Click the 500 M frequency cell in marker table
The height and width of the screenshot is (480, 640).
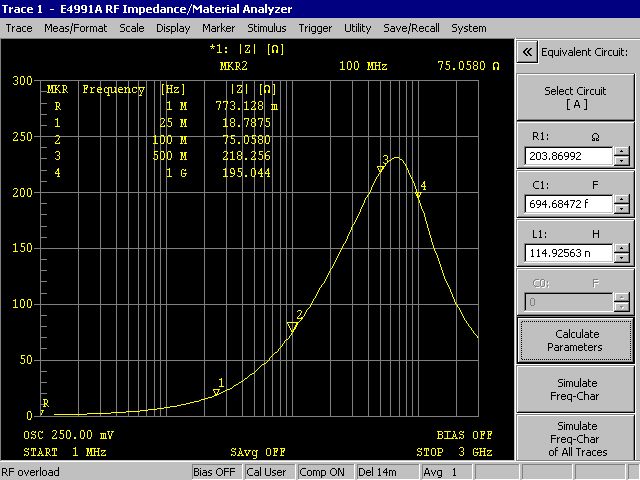[170, 156]
